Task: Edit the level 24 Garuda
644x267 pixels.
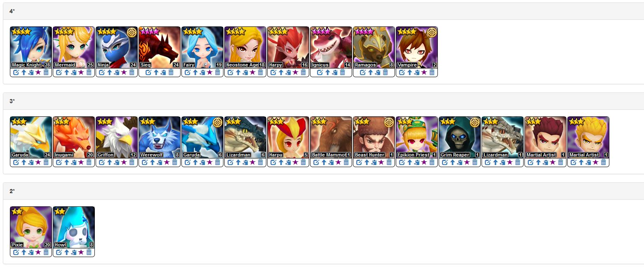Action: click(x=16, y=163)
